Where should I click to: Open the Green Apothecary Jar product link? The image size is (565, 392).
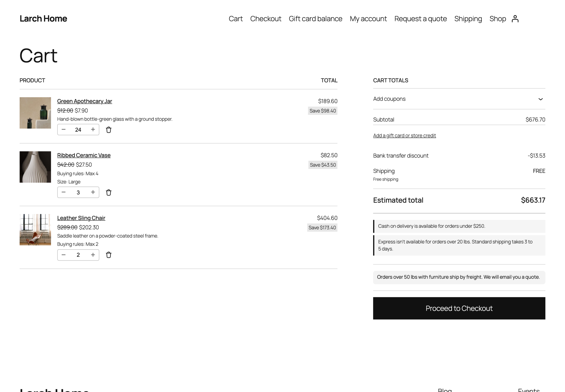(85, 101)
